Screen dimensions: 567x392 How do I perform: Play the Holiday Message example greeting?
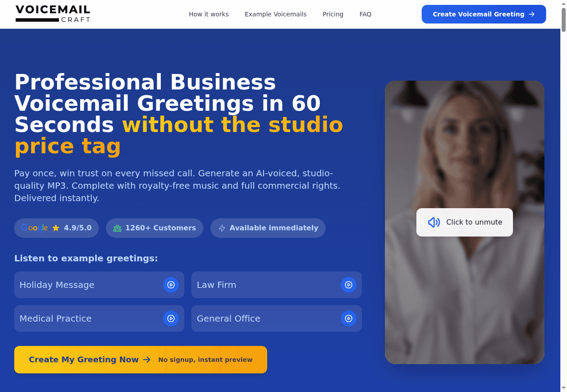tap(171, 285)
